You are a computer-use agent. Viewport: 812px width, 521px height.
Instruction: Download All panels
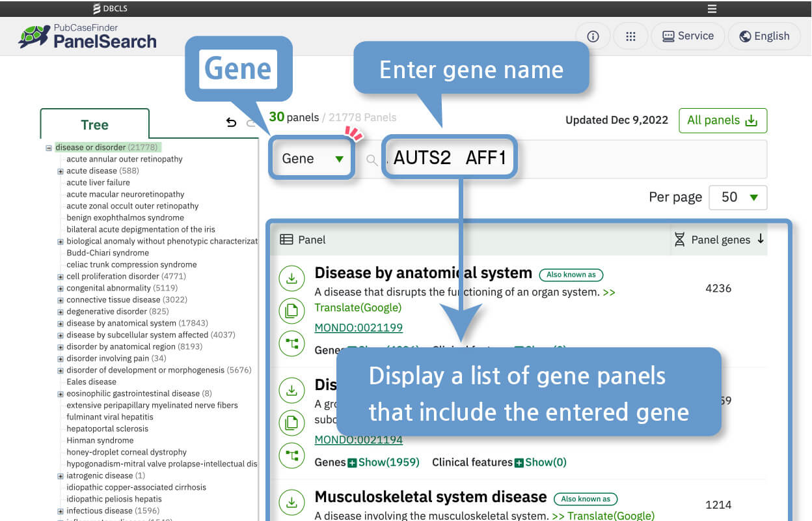click(x=722, y=120)
